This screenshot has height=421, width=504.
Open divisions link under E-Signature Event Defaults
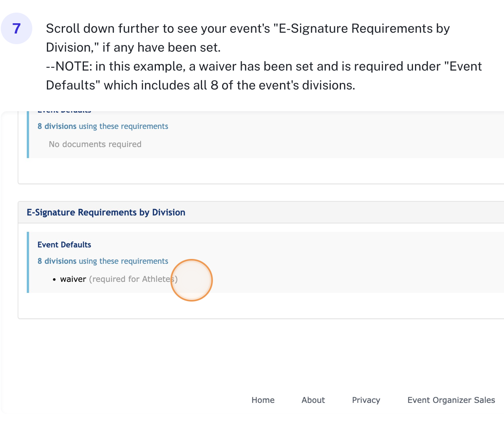coord(103,261)
